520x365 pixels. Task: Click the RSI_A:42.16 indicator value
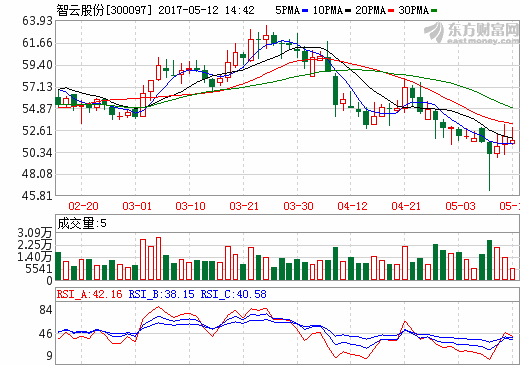(89, 294)
